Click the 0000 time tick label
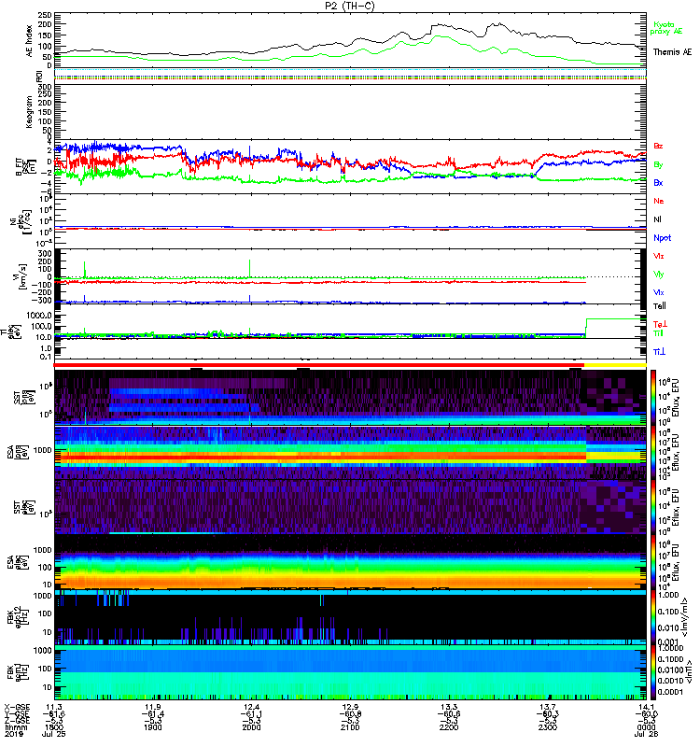 coord(646,727)
